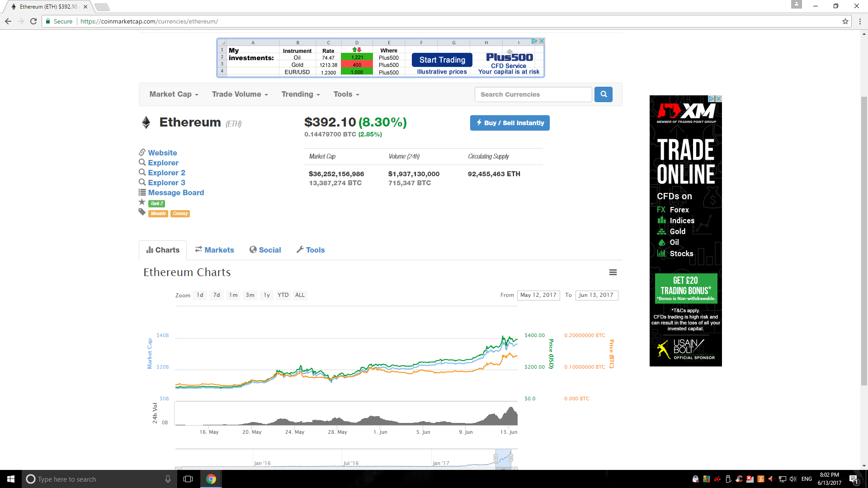The width and height of the screenshot is (868, 488).
Task: Click the Mineable tag
Action: 158,214
